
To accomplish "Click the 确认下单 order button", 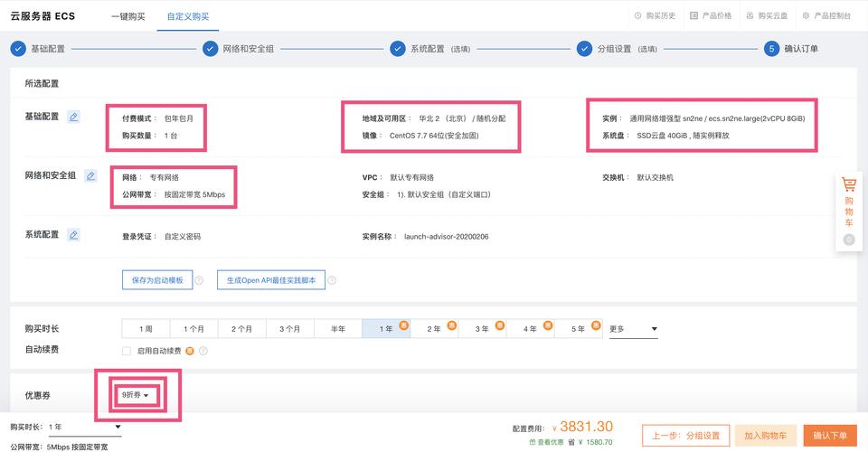I will [x=830, y=436].
